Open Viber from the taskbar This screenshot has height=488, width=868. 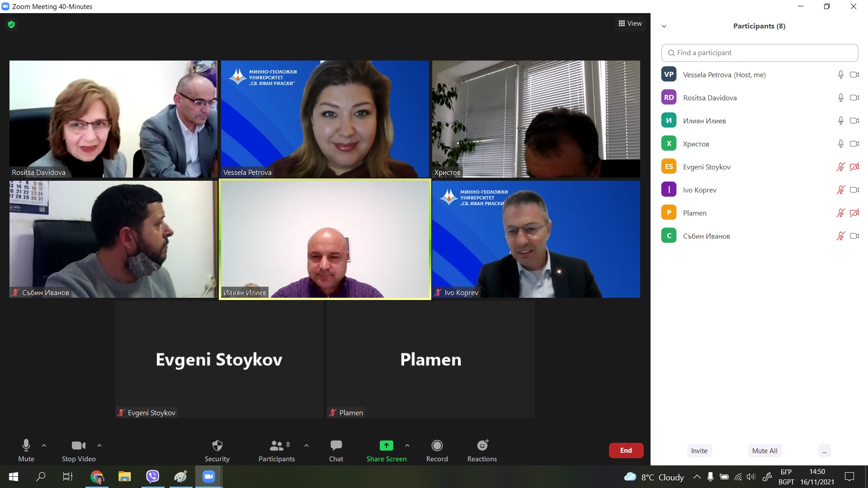click(x=153, y=476)
